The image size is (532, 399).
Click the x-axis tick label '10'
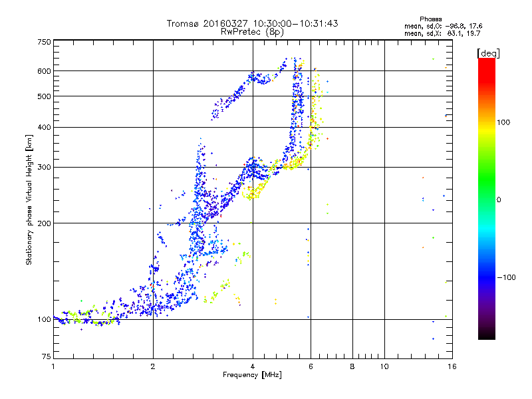(x=384, y=366)
